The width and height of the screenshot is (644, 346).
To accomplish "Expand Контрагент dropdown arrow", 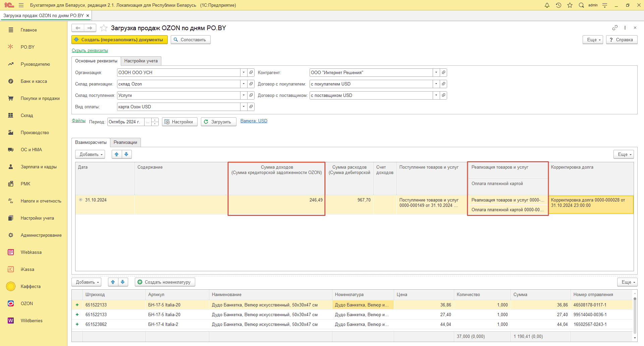I will (436, 72).
